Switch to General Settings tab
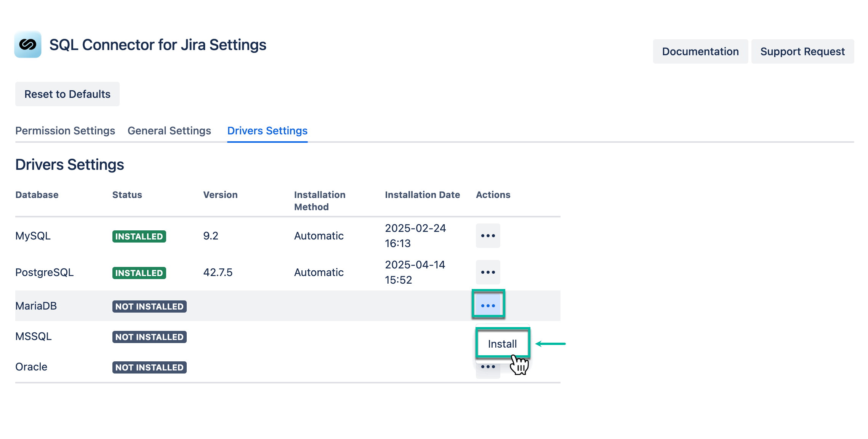Image resolution: width=868 pixels, height=439 pixels. point(169,131)
